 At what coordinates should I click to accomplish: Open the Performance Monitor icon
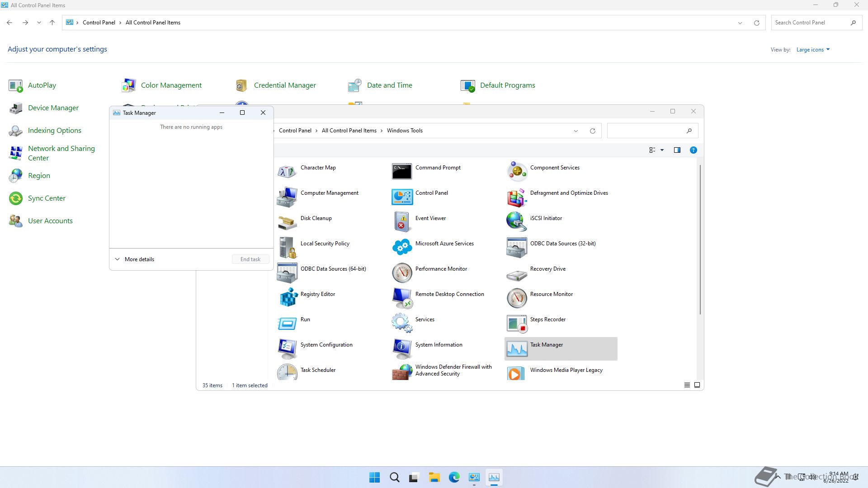coord(402,272)
